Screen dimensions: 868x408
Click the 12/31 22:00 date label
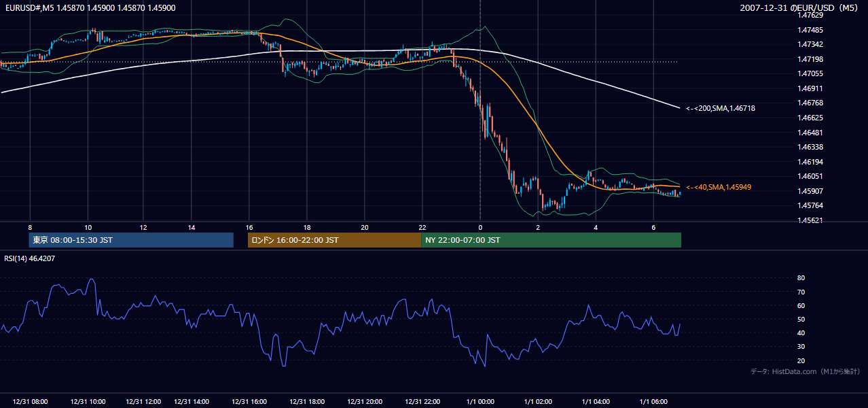point(422,402)
